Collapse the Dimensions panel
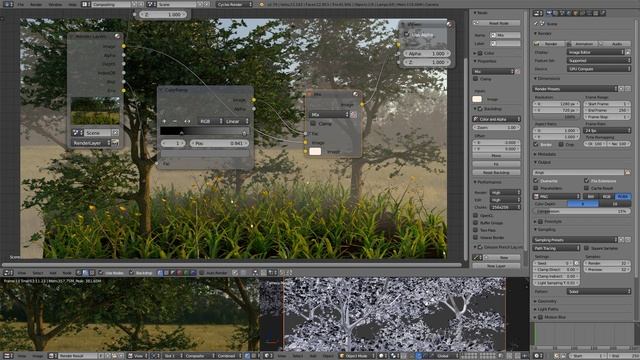Image resolution: width=640 pixels, height=360 pixels. click(549, 78)
